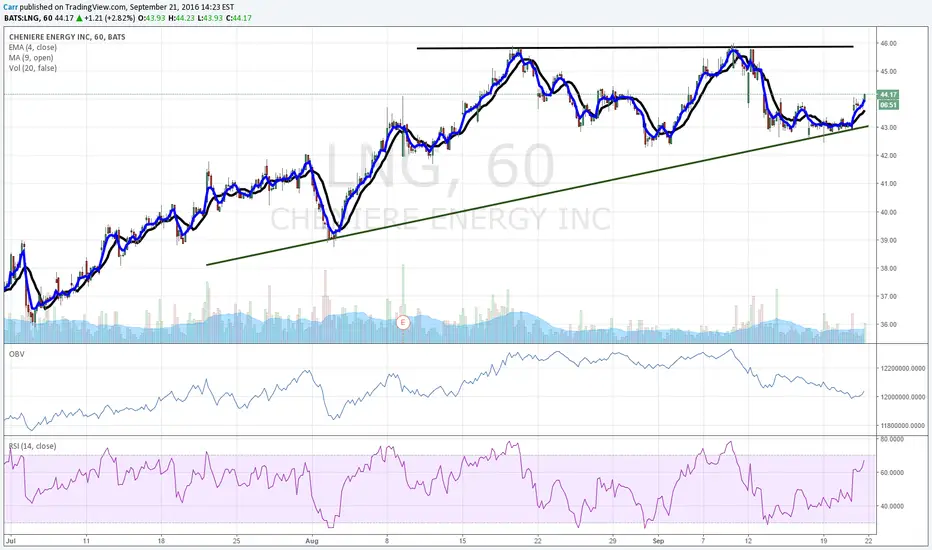Select the 'MA (9, open)' indicator label
Image resolution: width=932 pixels, height=550 pixels.
click(x=31, y=58)
